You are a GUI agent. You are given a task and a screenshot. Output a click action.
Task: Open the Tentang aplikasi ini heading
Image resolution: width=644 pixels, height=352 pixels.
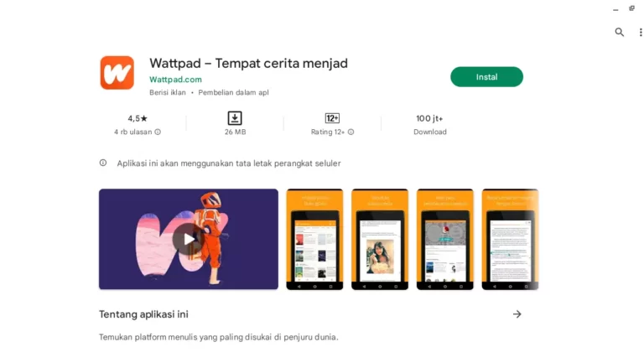tap(143, 314)
